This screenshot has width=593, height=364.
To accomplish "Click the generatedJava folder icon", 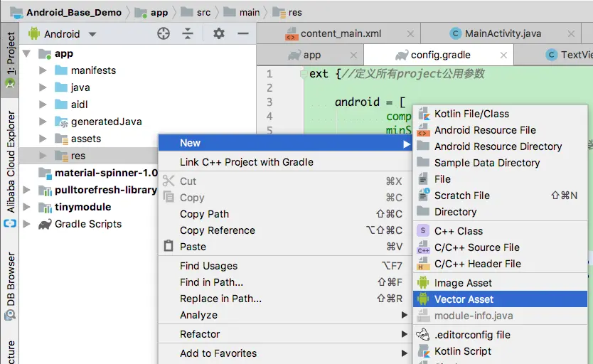I will [61, 122].
